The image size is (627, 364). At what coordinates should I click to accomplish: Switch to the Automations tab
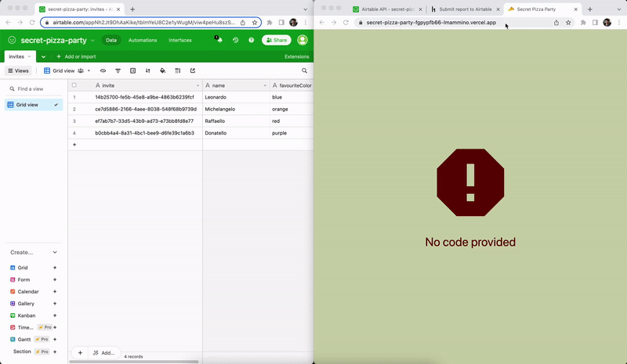coord(143,40)
